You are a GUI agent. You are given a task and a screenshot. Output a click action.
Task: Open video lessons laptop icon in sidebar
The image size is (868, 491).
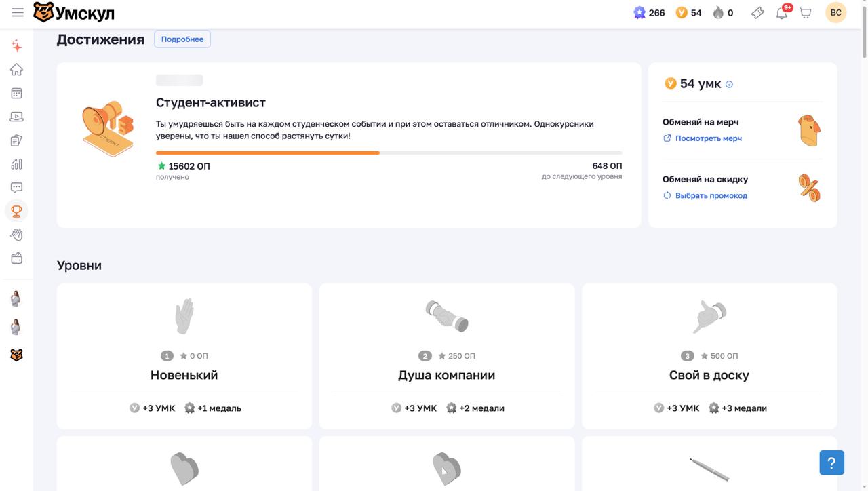pyautogui.click(x=16, y=117)
